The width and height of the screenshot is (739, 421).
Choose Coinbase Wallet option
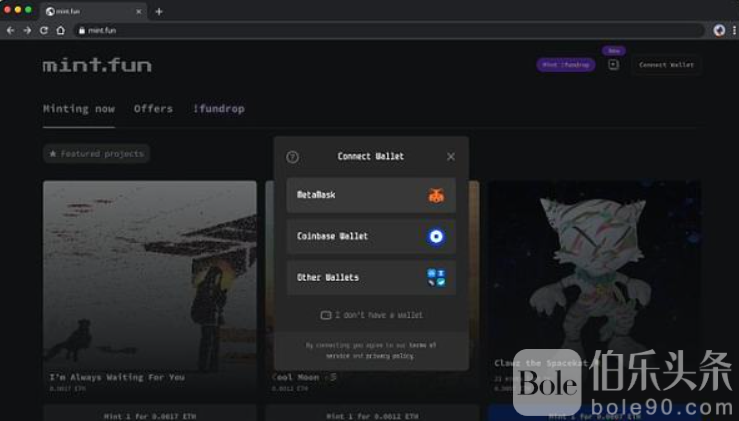click(371, 236)
